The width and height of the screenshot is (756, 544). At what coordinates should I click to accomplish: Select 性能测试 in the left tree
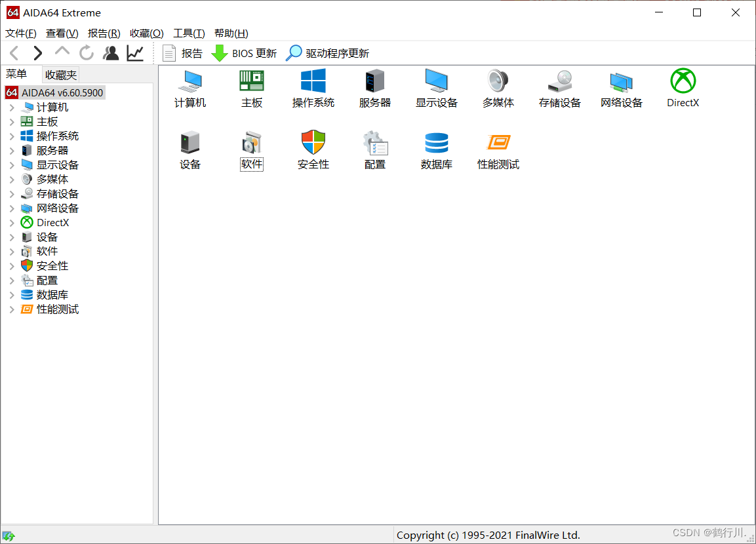50,309
